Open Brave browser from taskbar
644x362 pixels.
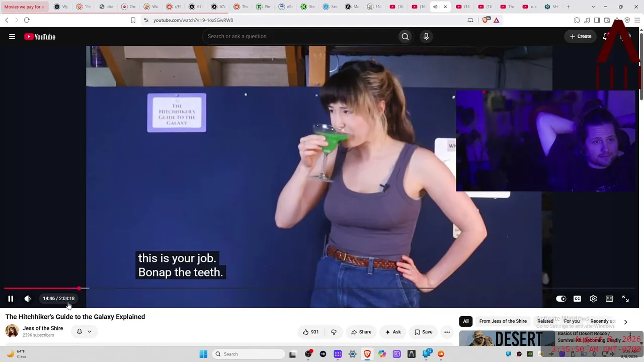[x=367, y=354]
